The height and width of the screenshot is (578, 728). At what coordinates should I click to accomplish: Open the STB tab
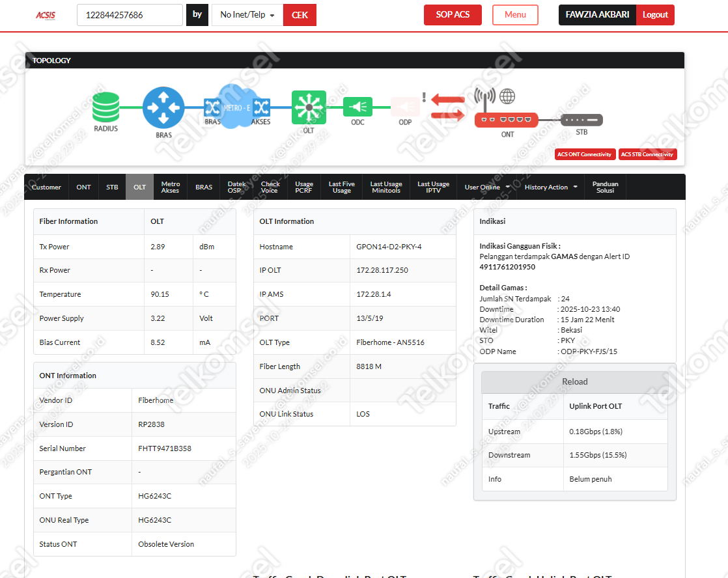point(112,187)
